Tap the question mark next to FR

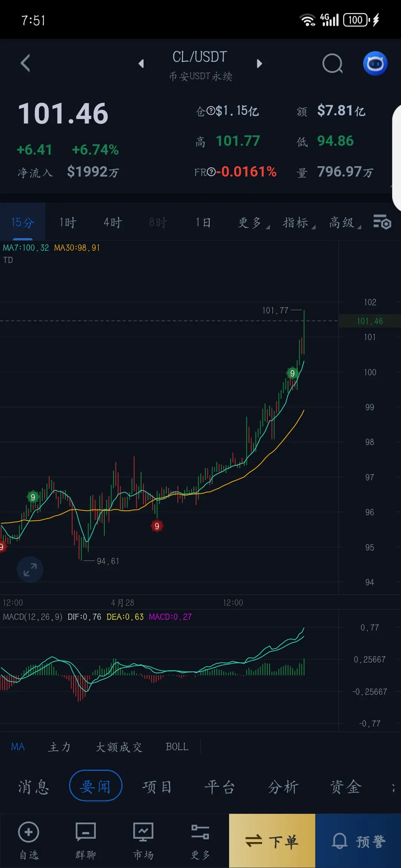click(x=211, y=172)
